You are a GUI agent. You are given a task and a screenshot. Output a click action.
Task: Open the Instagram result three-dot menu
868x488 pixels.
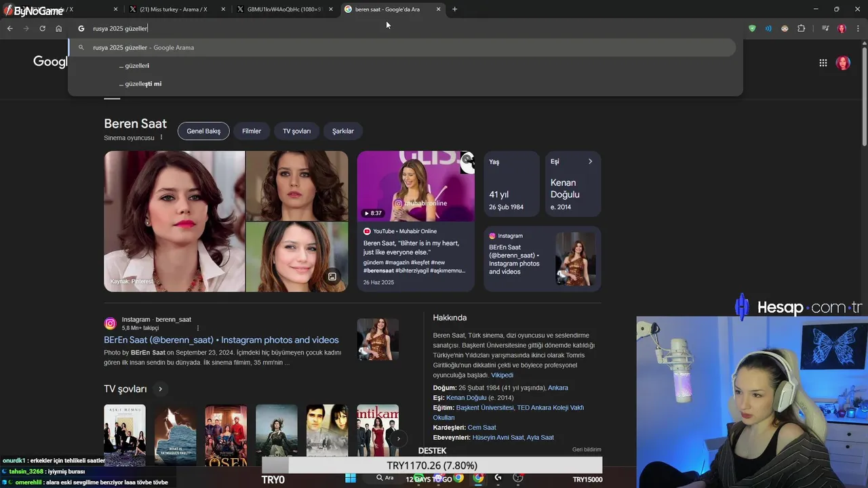(x=198, y=328)
